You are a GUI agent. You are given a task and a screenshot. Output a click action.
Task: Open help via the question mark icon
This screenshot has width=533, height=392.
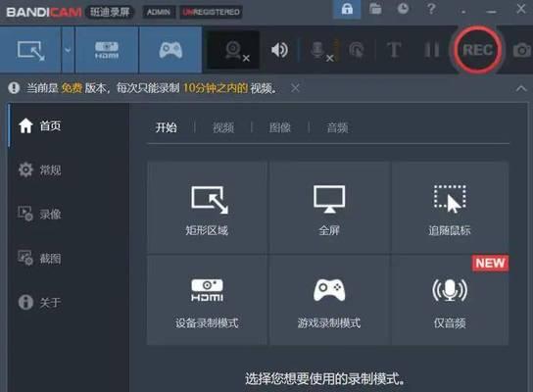click(431, 9)
